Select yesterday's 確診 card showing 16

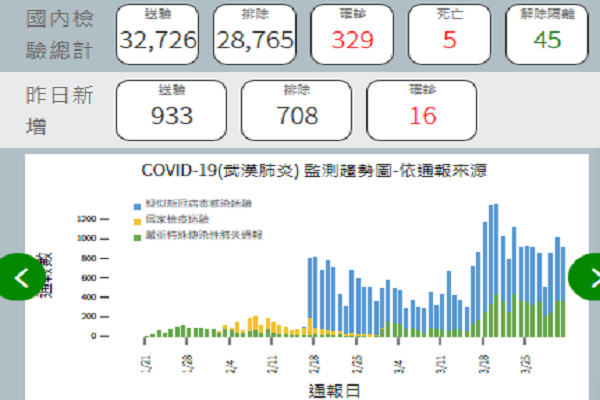pos(422,110)
